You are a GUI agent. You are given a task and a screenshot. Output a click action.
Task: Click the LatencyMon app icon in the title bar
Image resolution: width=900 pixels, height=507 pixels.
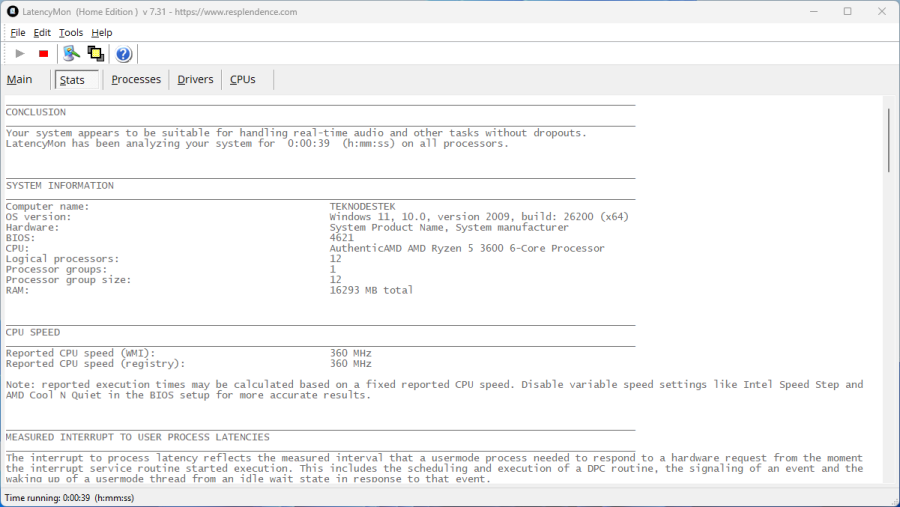12,11
